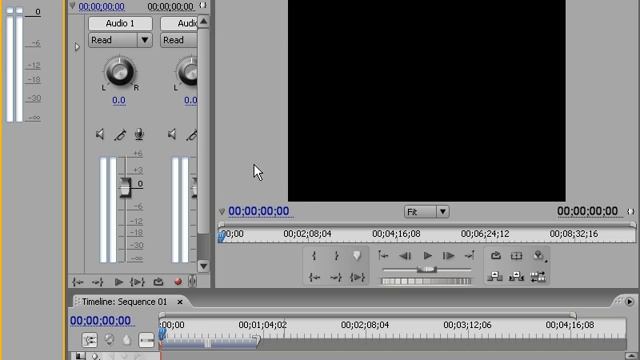
Task: Expand the triangle beside Audio Mixer timecode
Action: tap(72, 6)
